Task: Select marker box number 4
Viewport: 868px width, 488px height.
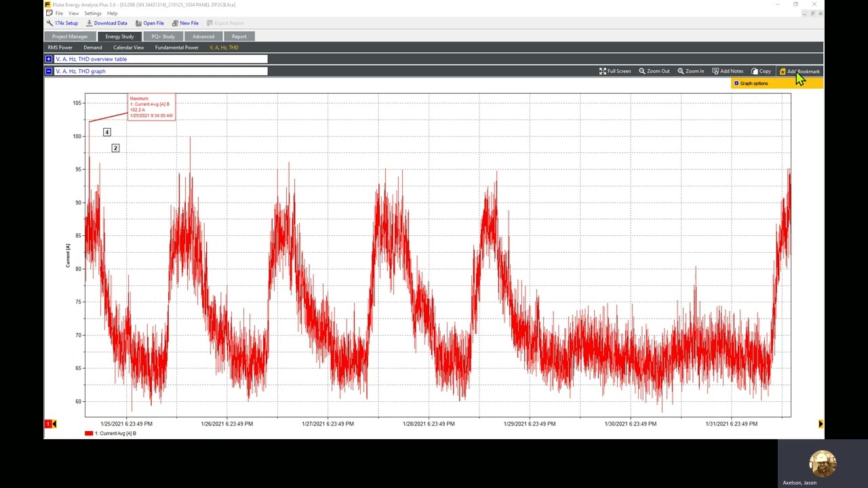Action: (106, 132)
